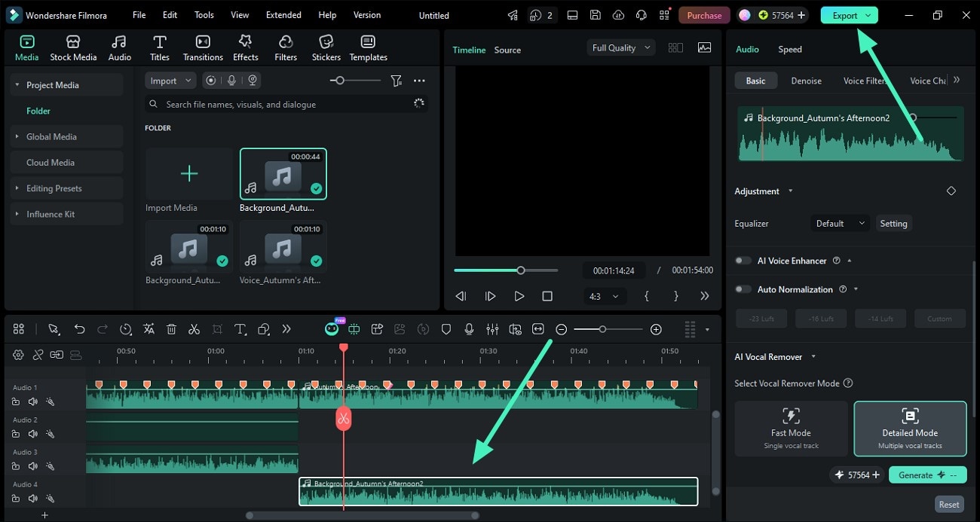Zoom in the timeline with plus icon

tap(656, 329)
